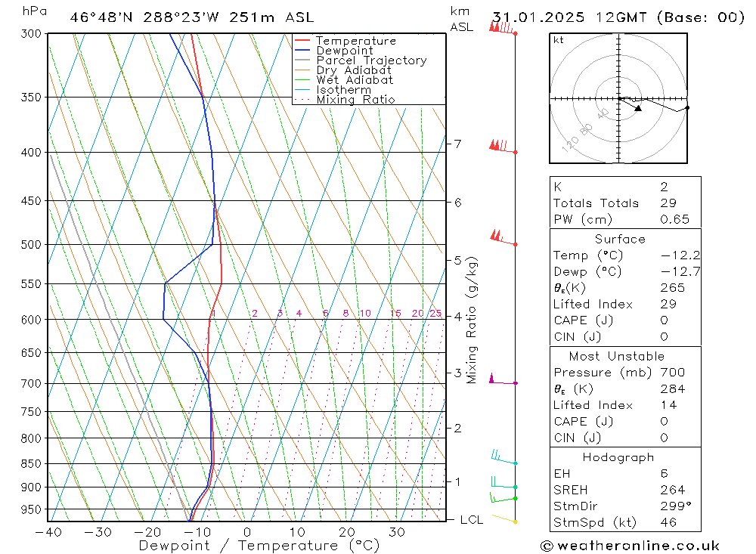Click the hodograph 120 ring label
This screenshot has width=756, height=554.
coord(570,144)
